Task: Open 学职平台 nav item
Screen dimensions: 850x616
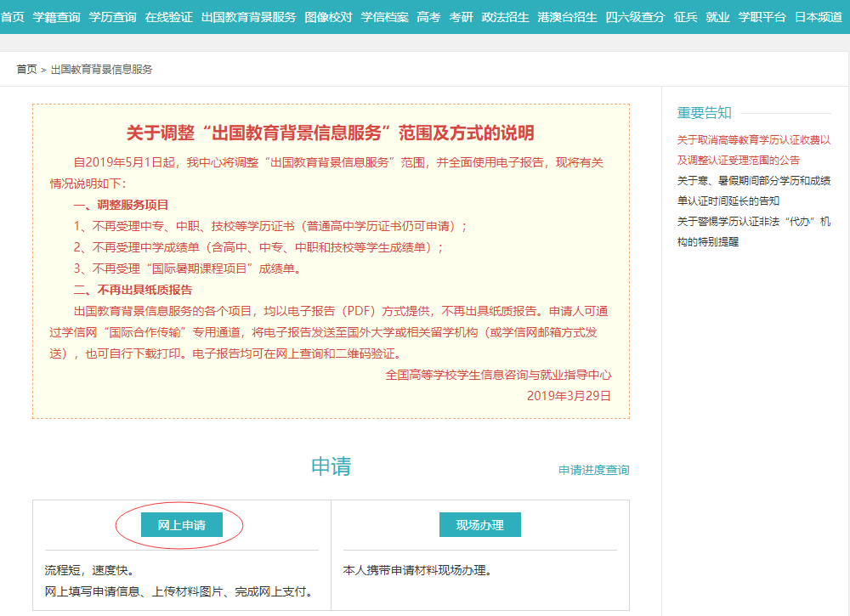Action: tap(762, 17)
